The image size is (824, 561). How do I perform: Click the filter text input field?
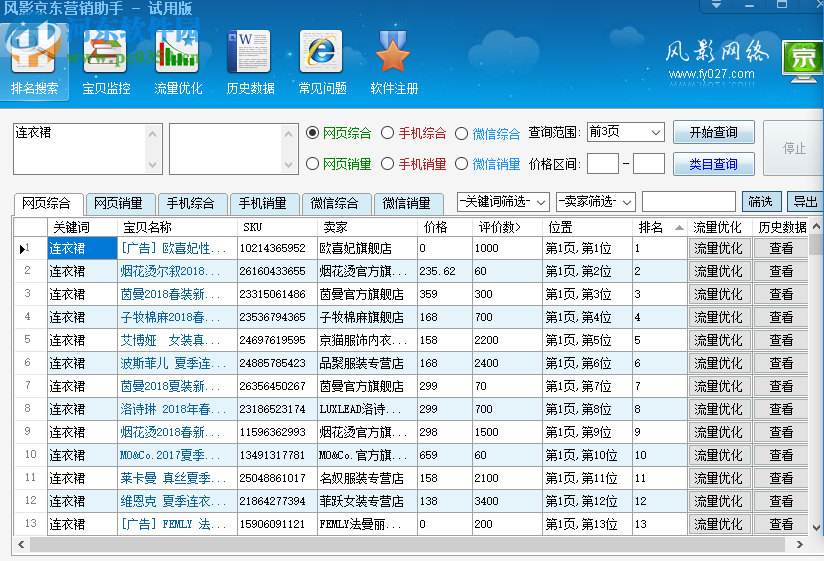688,202
